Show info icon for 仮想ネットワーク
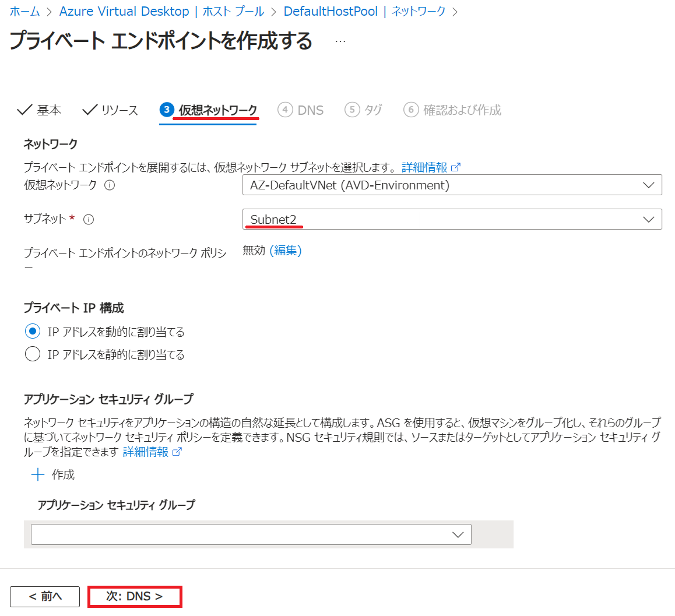Viewport: 675px width, 616px height. click(110, 185)
